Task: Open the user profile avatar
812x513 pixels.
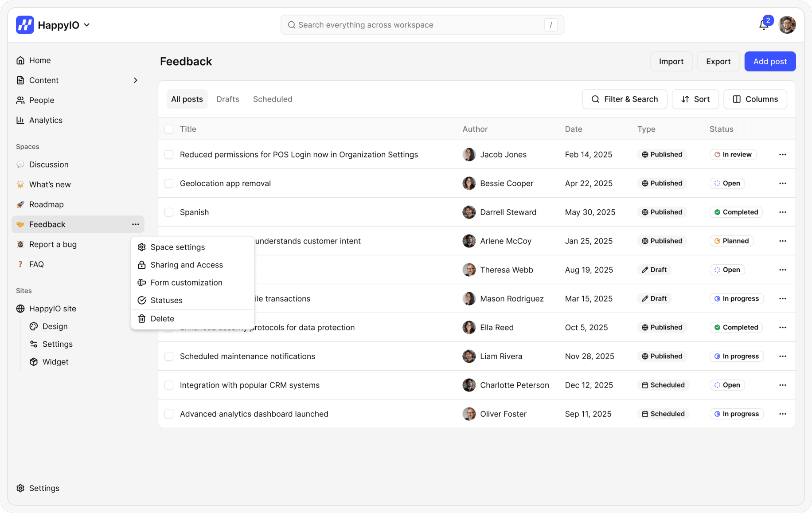Action: 787,25
